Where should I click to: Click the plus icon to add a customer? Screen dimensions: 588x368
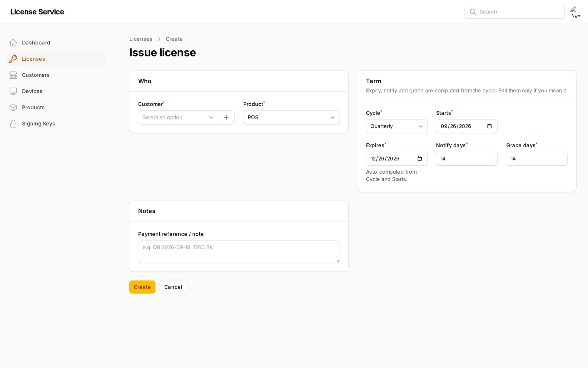(226, 117)
